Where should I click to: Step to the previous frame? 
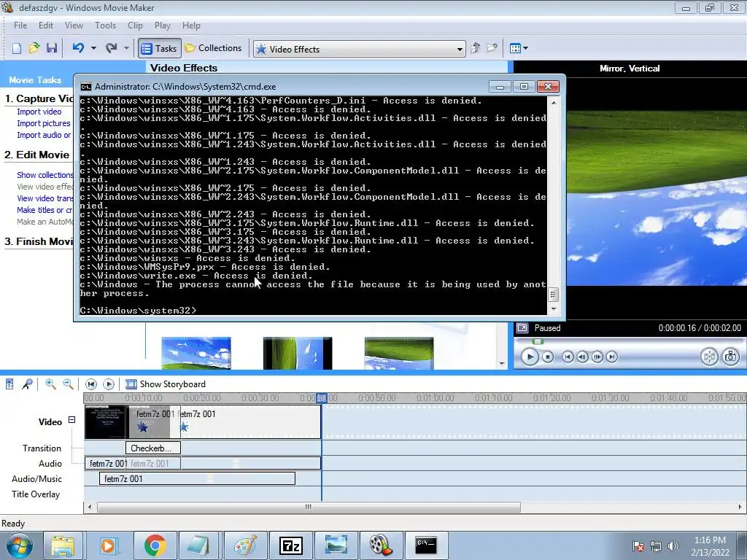[x=582, y=357]
